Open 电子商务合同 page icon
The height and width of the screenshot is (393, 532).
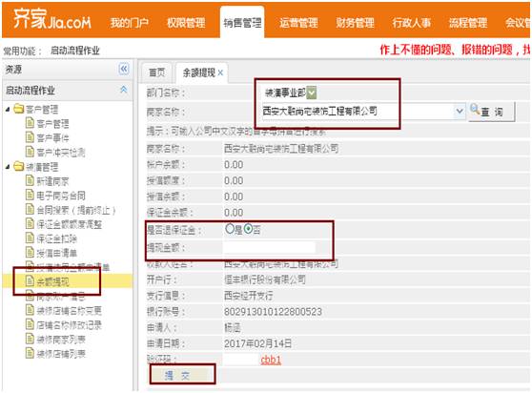(x=30, y=196)
